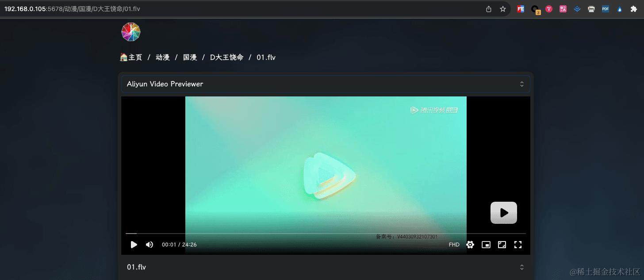Change FHD video quality
Viewport: 644px width, 280px height.
tap(454, 245)
